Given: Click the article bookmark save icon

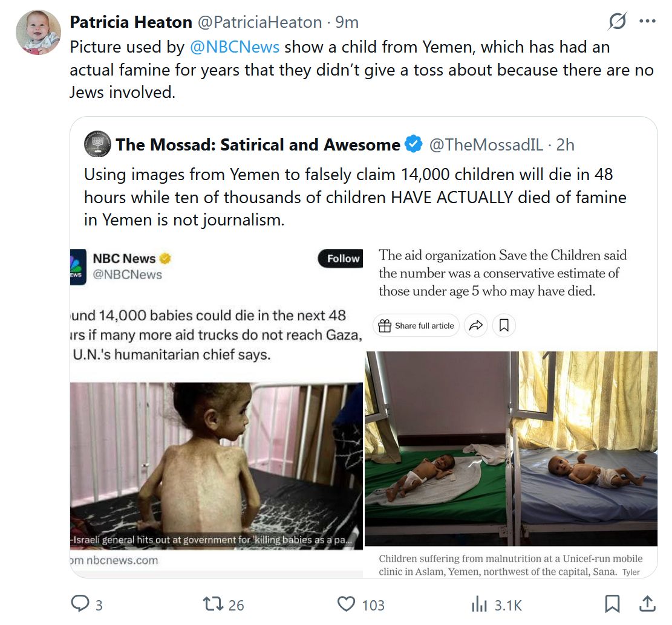Looking at the screenshot, I should [504, 326].
